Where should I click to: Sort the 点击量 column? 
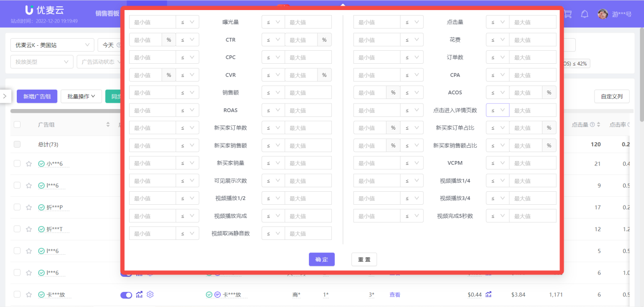point(599,125)
